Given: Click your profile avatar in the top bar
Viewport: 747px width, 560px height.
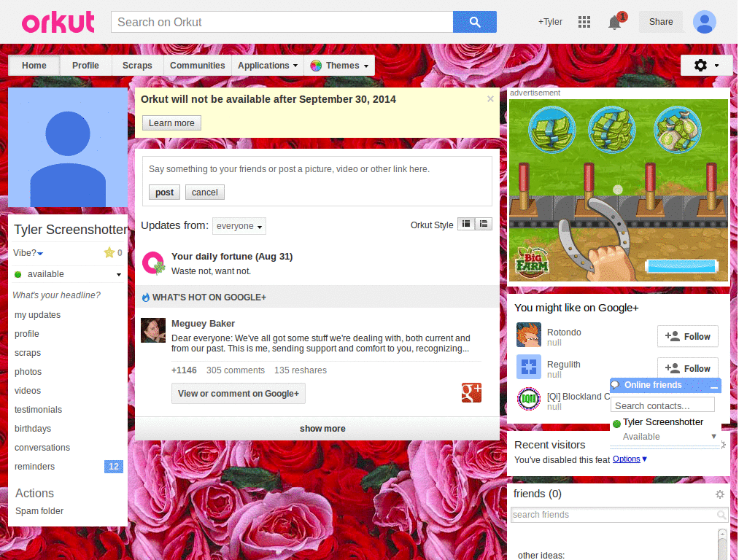Looking at the screenshot, I should [x=704, y=22].
